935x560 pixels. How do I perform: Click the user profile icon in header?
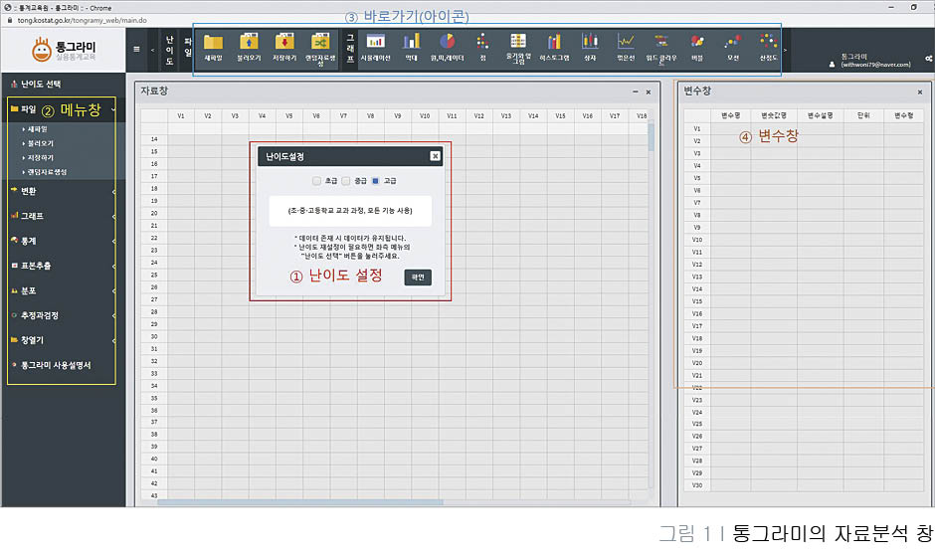[832, 65]
